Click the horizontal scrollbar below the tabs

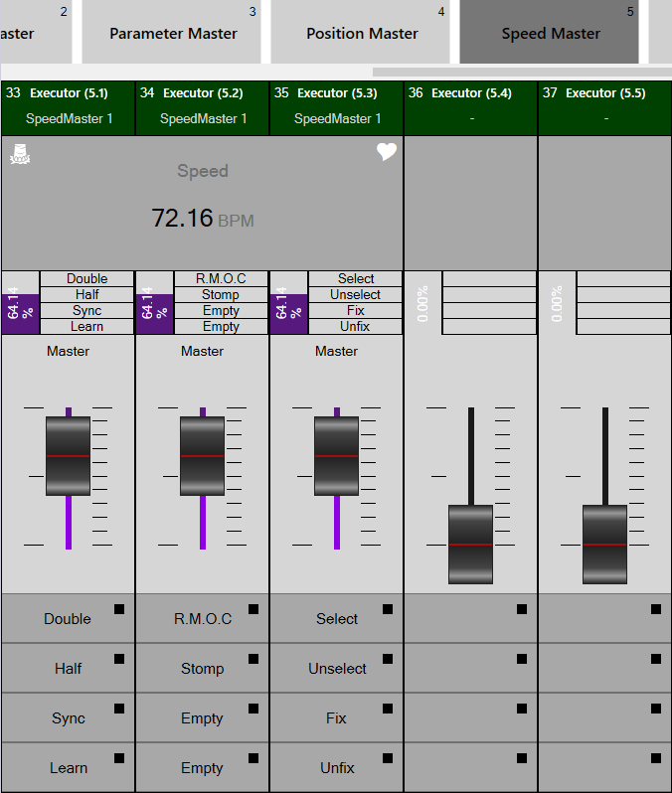point(517,72)
